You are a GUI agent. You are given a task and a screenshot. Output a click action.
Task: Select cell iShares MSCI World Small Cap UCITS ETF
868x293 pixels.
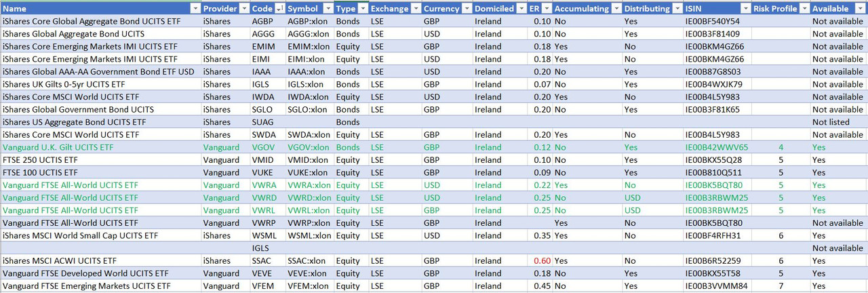pos(101,235)
